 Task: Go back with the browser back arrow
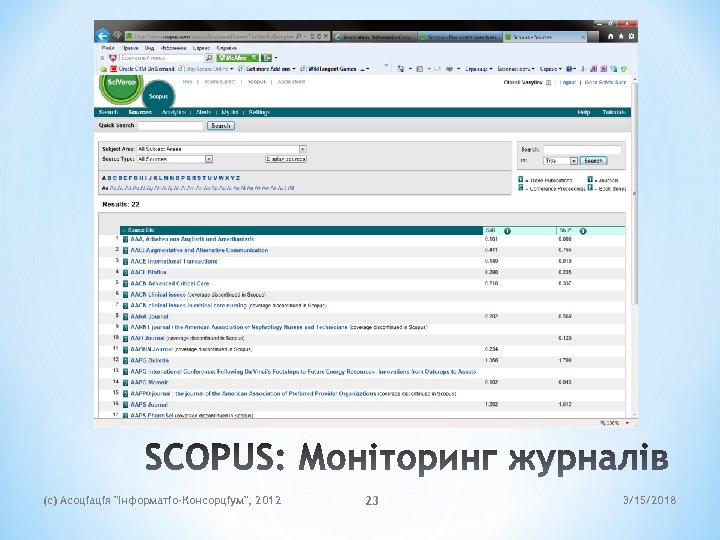click(x=102, y=36)
